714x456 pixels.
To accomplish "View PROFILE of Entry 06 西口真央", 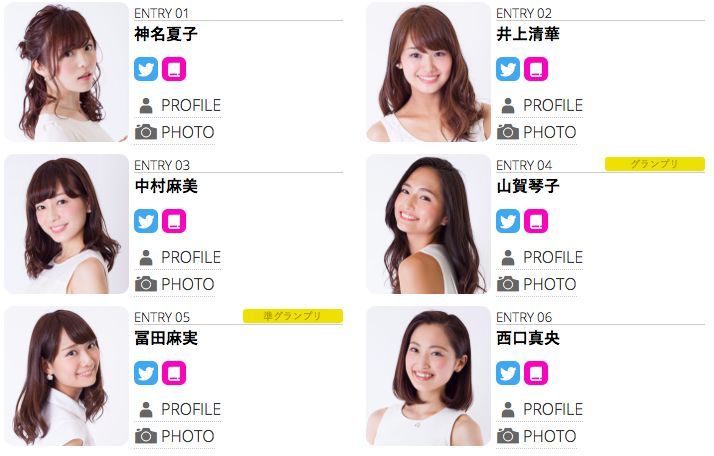I will point(541,410).
